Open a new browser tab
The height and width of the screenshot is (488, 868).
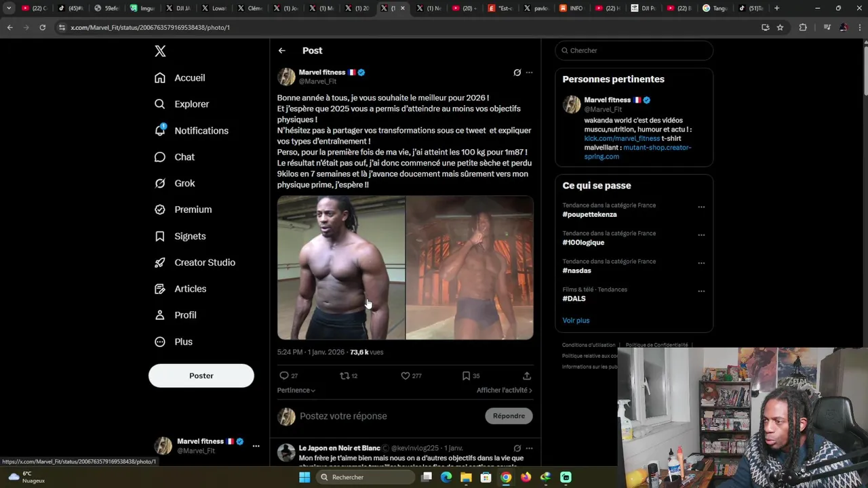[776, 8]
